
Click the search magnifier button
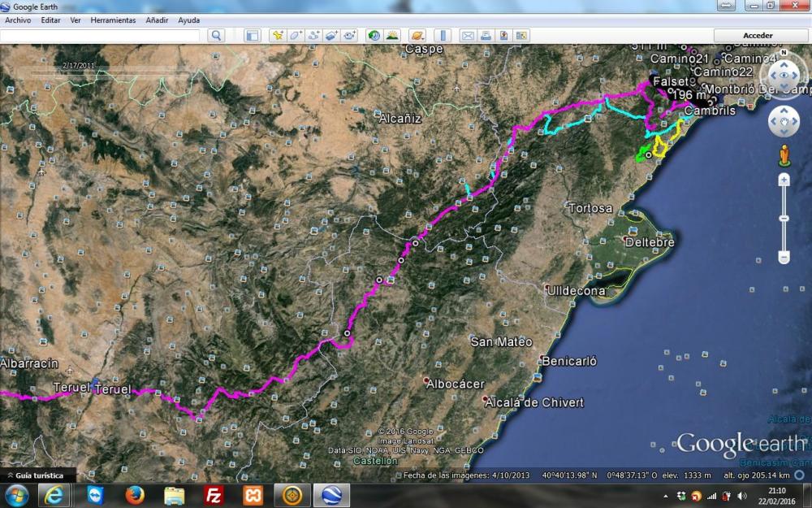[x=215, y=36]
